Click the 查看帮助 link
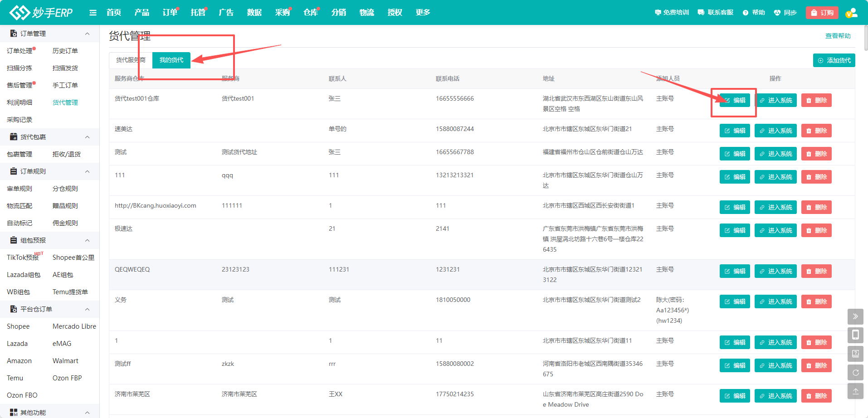The height and width of the screenshot is (418, 868). point(838,36)
